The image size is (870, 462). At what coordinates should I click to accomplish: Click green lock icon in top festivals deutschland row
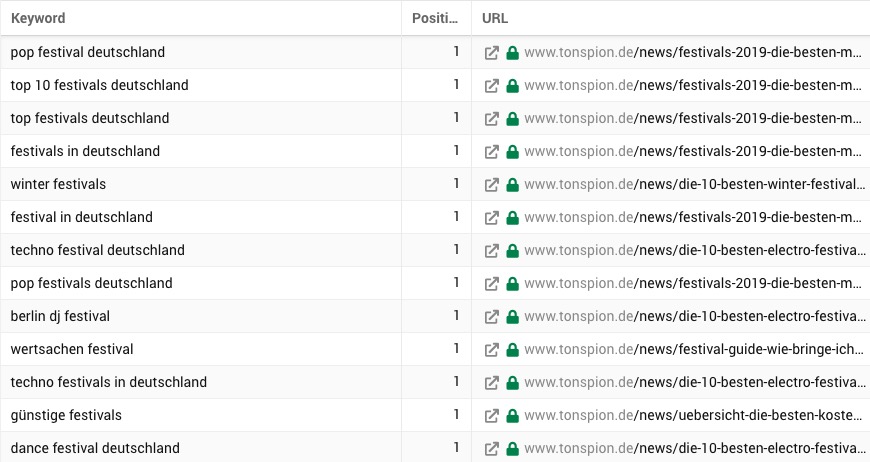coord(513,119)
